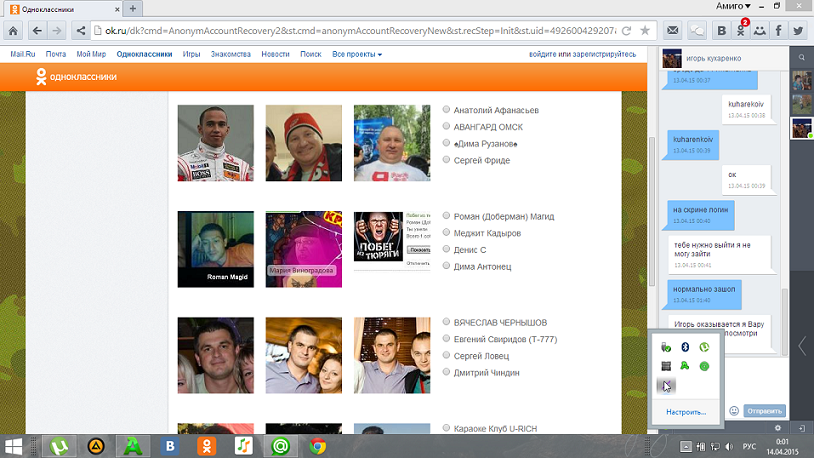Collapse the chat sidebar with the left chevron
The image size is (814, 458).
point(802,346)
